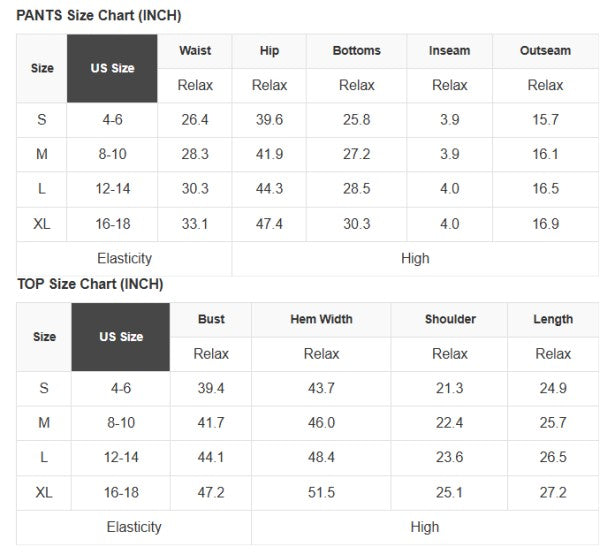Viewport: 600px width, 554px height.
Task: Click the bottoms value 28.5
Action: 356,189
